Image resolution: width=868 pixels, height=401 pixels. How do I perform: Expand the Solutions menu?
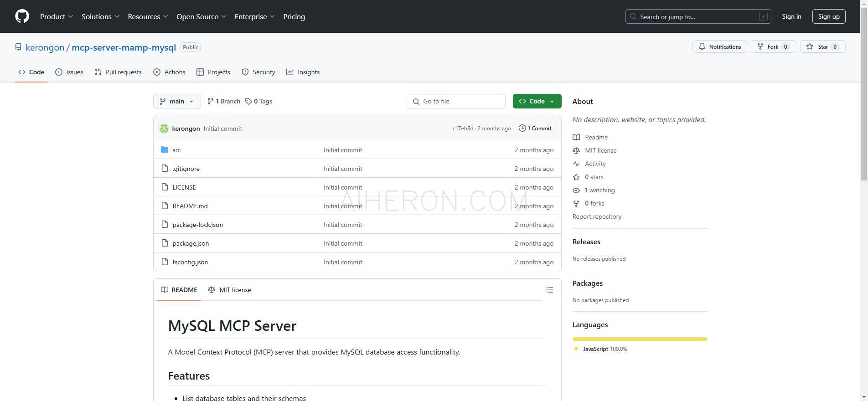[101, 16]
